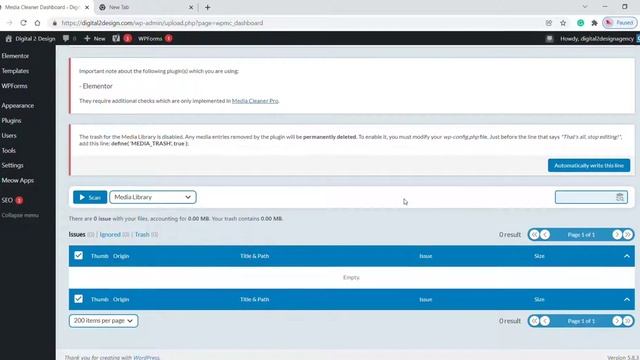The image size is (640, 360).
Task: Open WPForms in the admin bar
Action: [155, 38]
